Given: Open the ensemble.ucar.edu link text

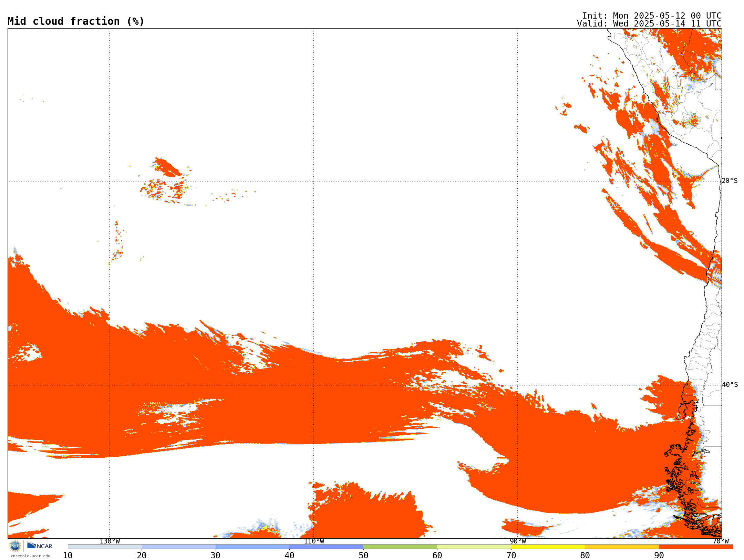Looking at the screenshot, I should click(x=31, y=556).
